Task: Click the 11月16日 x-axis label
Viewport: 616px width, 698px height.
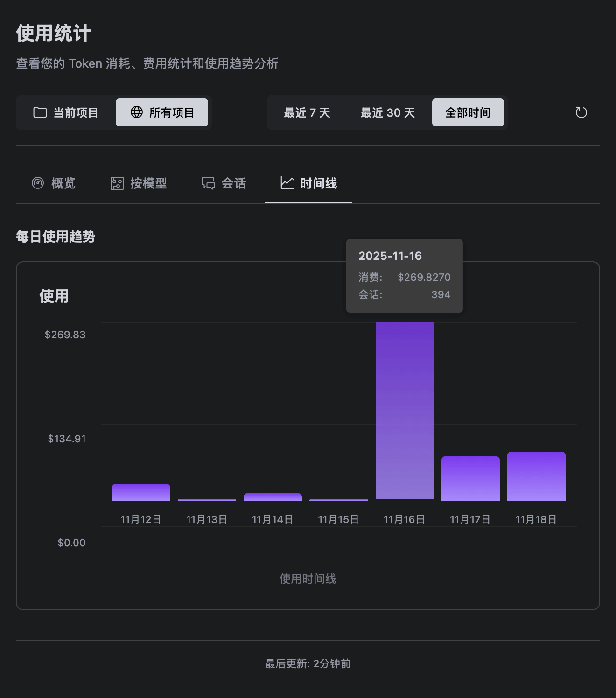Action: click(x=404, y=519)
